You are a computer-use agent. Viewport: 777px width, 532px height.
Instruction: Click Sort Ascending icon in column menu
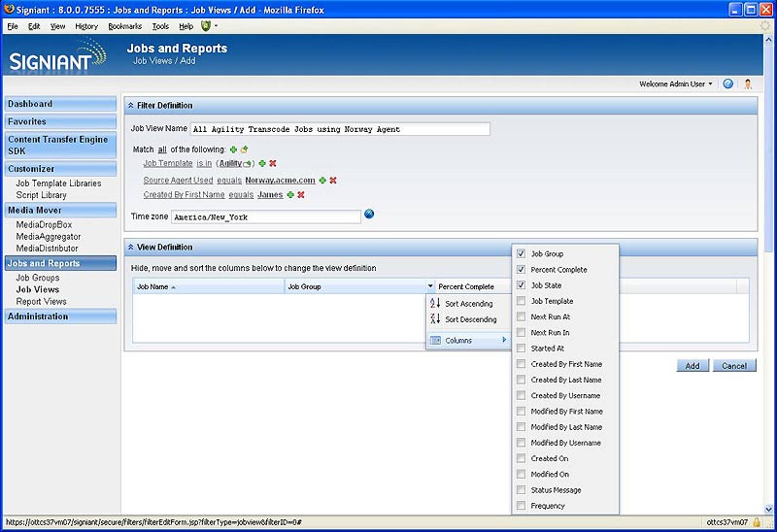click(435, 304)
